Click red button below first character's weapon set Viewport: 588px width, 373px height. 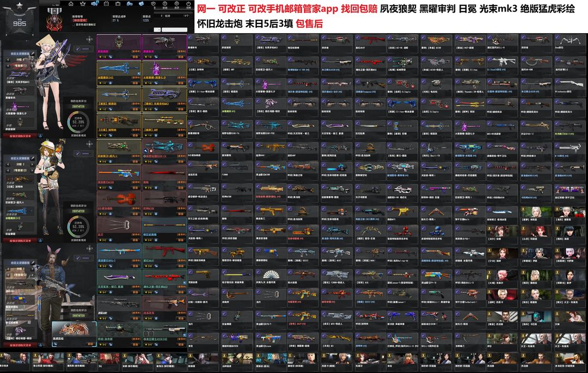coord(19,135)
